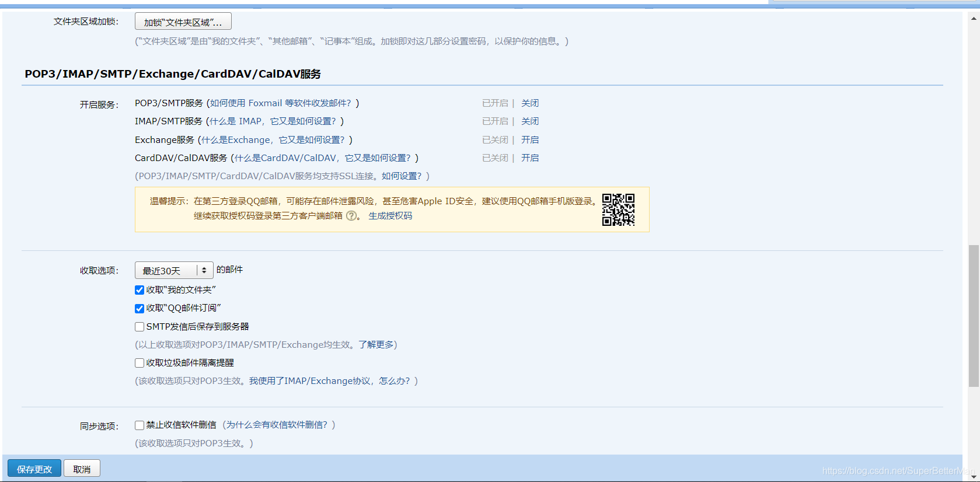This screenshot has height=482, width=980.
Task: Uncheck 收取"我的文件夹" checkbox
Action: pyautogui.click(x=139, y=290)
